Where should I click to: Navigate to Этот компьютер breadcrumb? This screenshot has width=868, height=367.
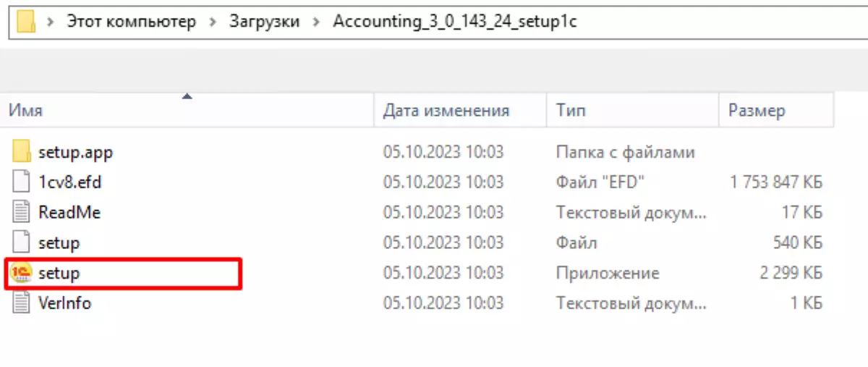131,22
